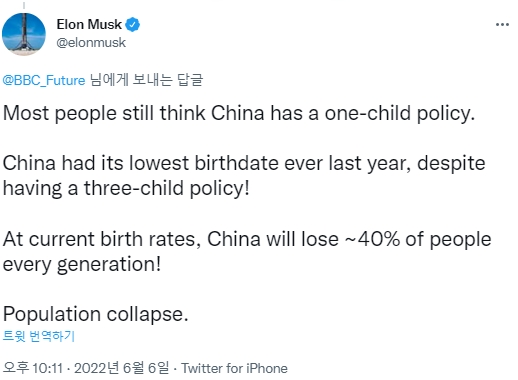Click the word 'China' in first sentence
The image size is (518, 380).
pyautogui.click(x=238, y=113)
